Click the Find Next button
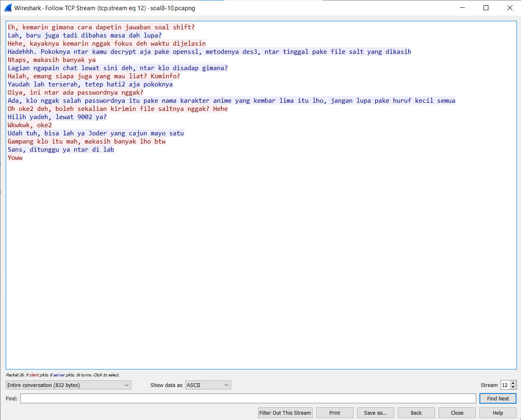The width and height of the screenshot is (521, 420). click(x=498, y=398)
